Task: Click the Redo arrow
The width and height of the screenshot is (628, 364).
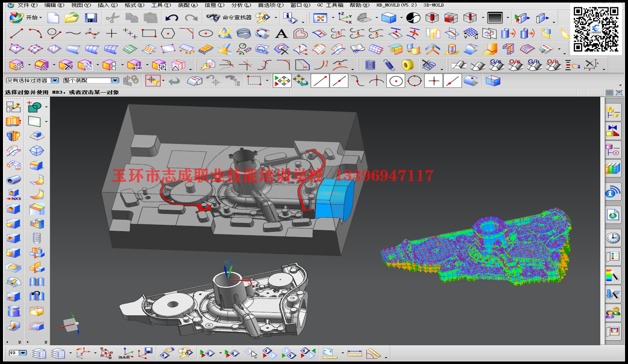Action: click(x=191, y=18)
